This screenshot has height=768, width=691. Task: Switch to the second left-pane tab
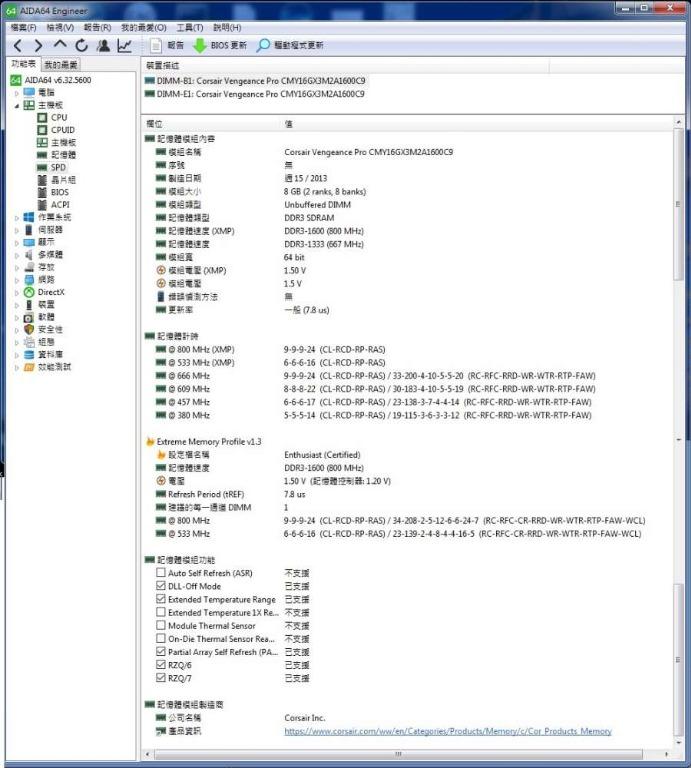pyautogui.click(x=61, y=65)
